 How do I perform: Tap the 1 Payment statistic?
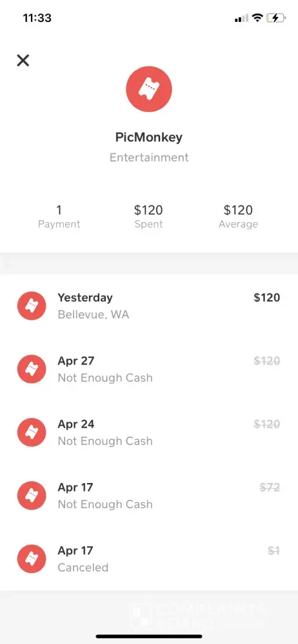pos(59,216)
